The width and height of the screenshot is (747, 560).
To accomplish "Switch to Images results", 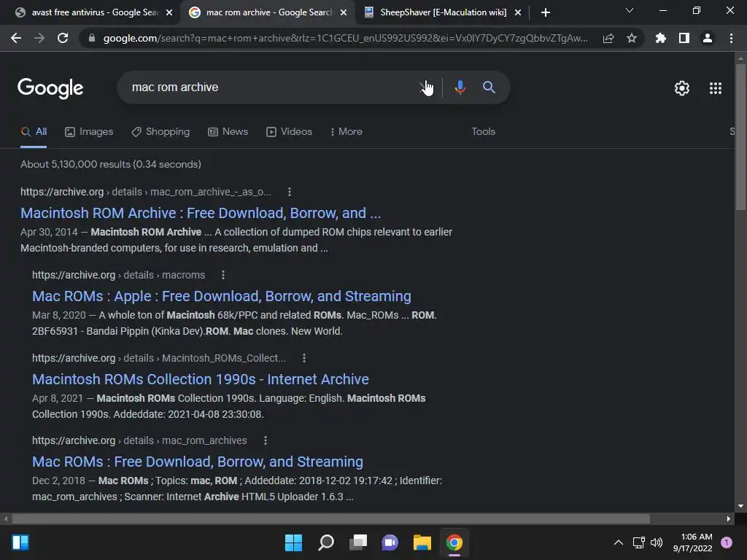I will 89,131.
